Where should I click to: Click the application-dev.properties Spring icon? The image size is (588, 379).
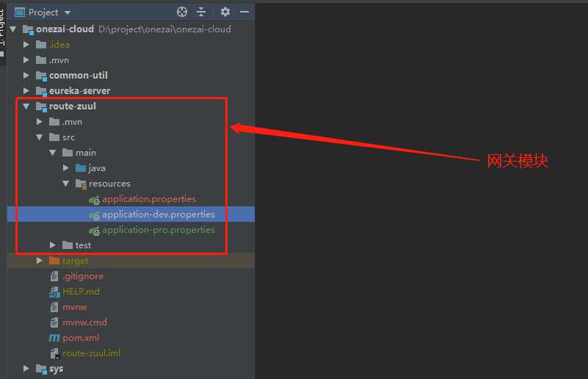point(94,215)
